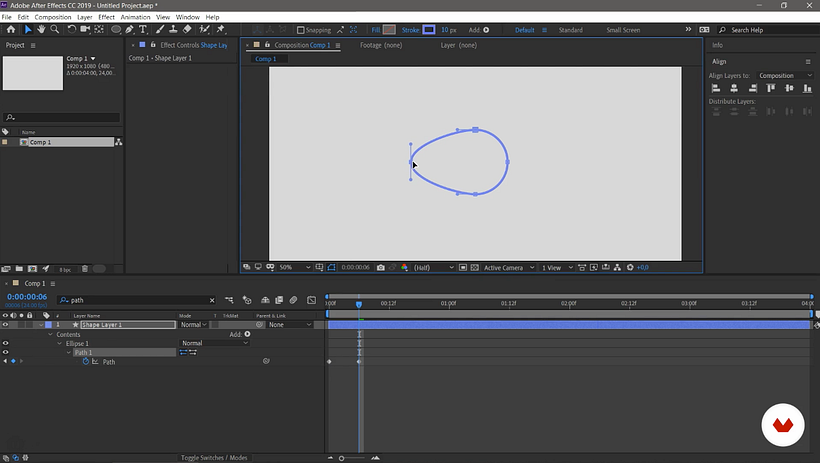Toggle the lock on Composition Comp 1 panel
This screenshot has height=463, width=820.
tap(267, 45)
